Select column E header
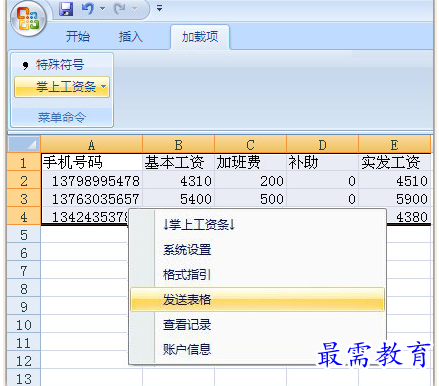 [x=394, y=145]
